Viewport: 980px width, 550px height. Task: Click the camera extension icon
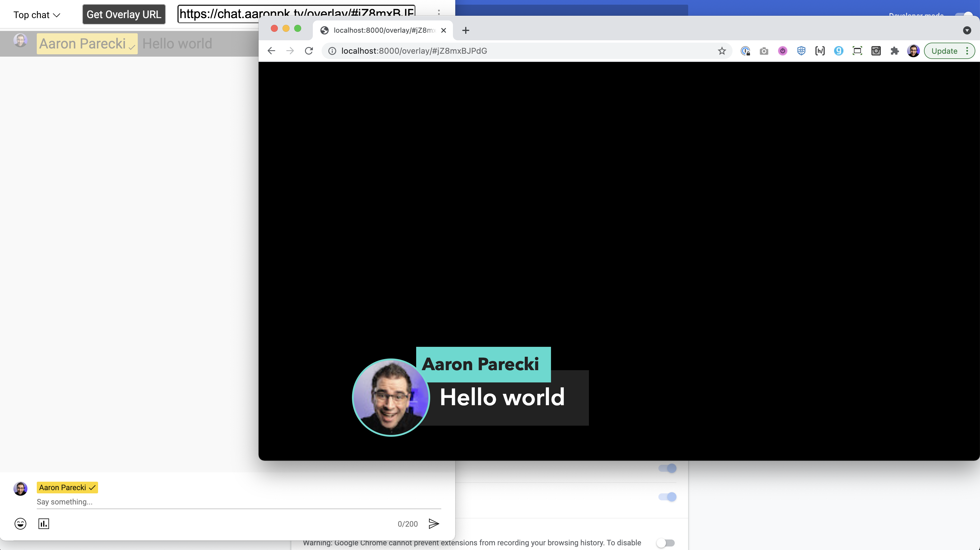click(763, 51)
